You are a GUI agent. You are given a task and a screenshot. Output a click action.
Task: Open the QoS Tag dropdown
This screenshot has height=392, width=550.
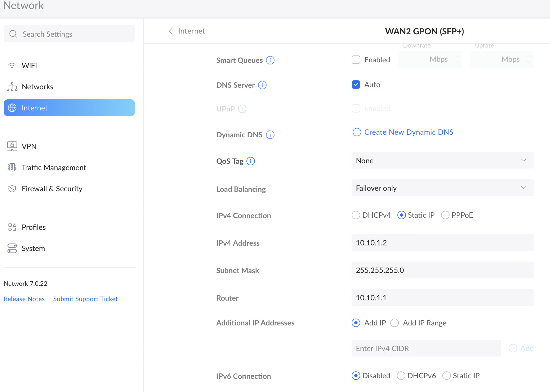[442, 160]
